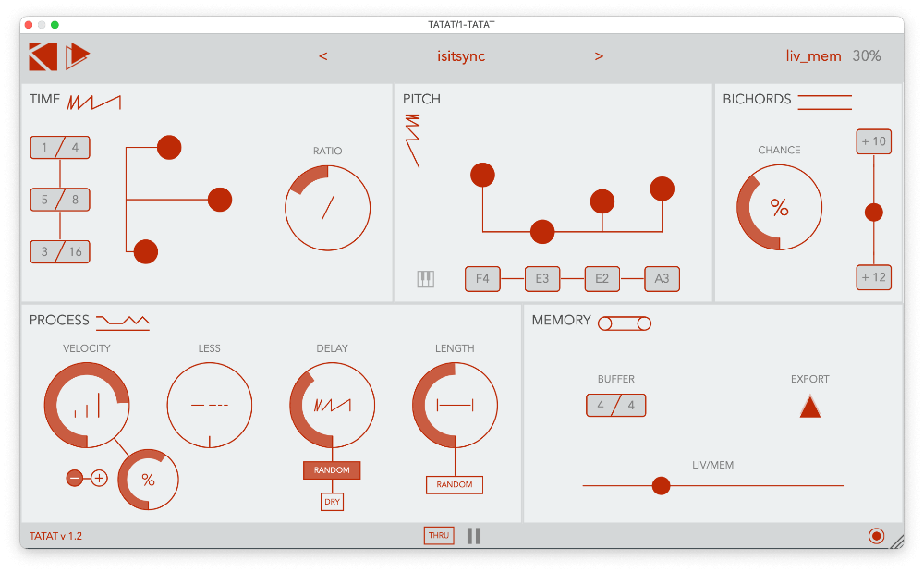This screenshot has width=924, height=572.
Task: Click the Time sawtooth waveform icon
Action: 94,101
